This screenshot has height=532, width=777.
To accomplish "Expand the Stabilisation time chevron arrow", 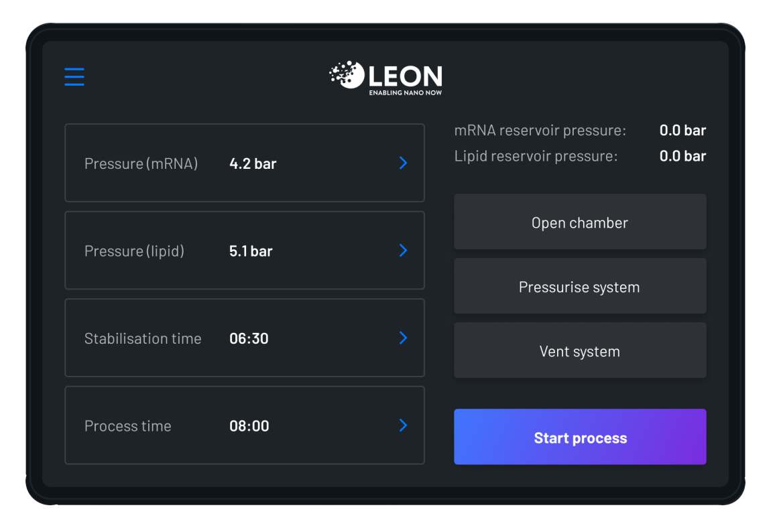I will (403, 338).
